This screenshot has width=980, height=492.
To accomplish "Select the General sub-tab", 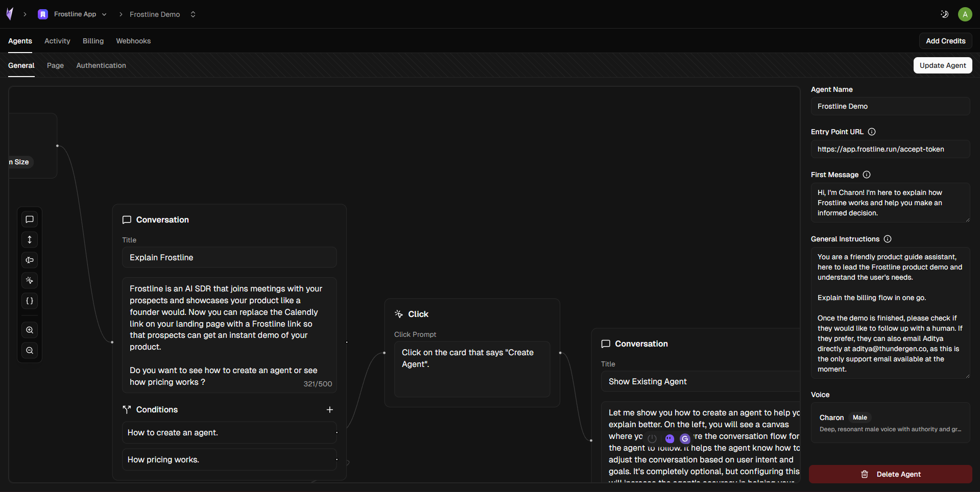I will [x=21, y=65].
